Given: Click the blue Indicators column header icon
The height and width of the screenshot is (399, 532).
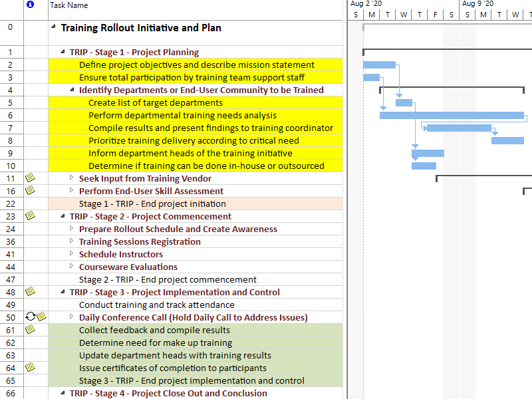Looking at the screenshot, I should click(29, 5).
